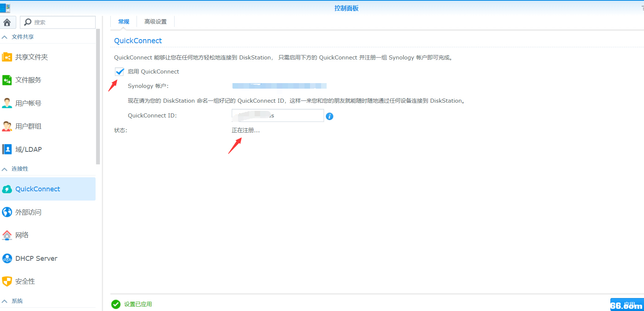Click the sidebar vertical scrollbar
Screen dimensions: 644x311
click(98, 97)
